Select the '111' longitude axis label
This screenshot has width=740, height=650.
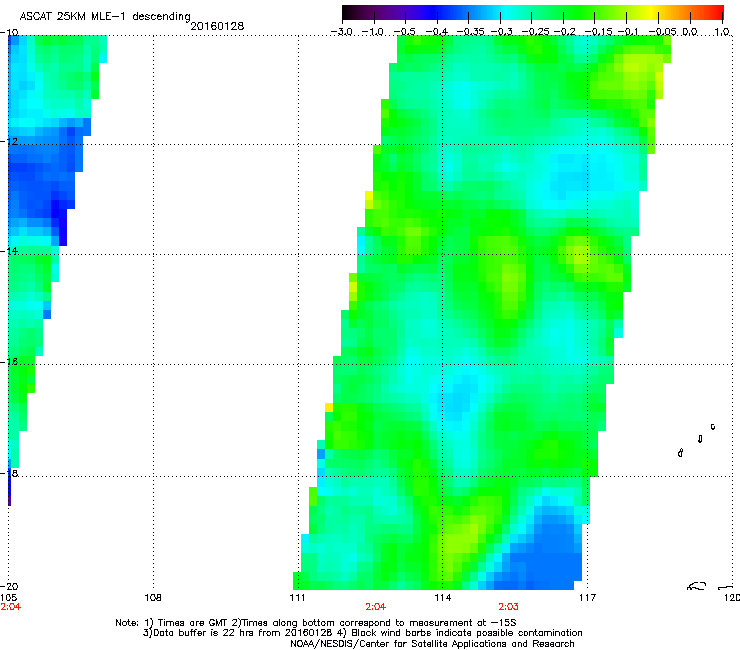(298, 598)
